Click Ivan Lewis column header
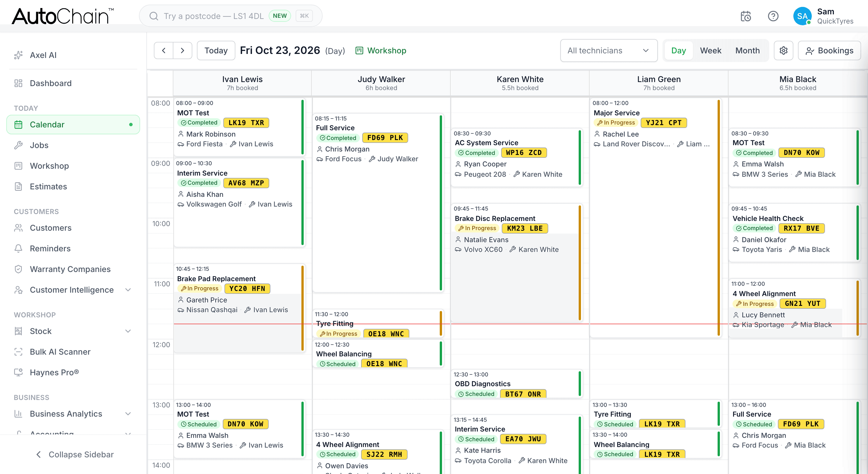This screenshot has height=474, width=868. pos(242,83)
